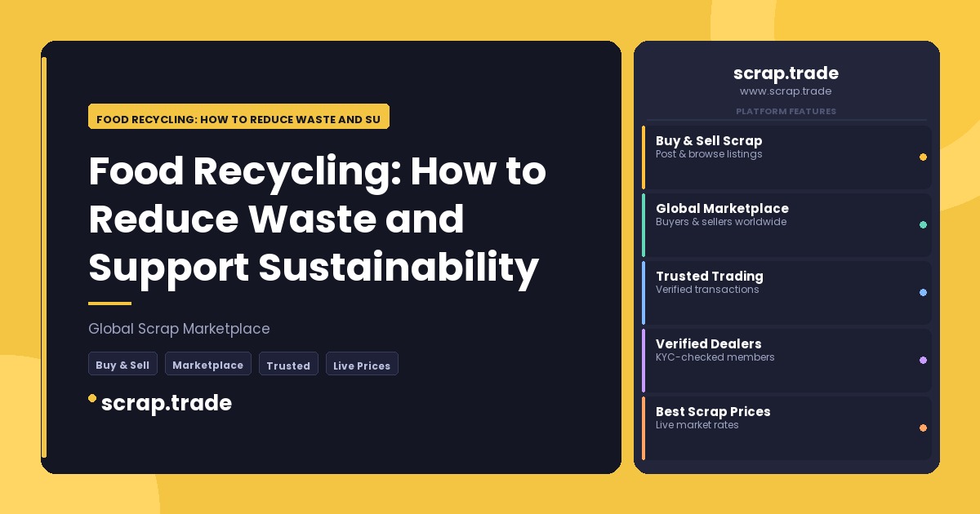Click the Platform Features label

tap(786, 111)
